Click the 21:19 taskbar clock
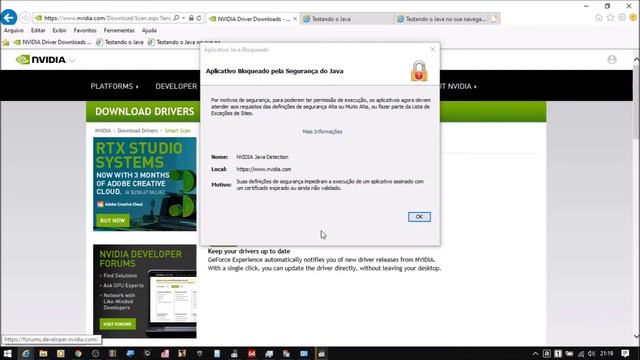 click(607, 353)
